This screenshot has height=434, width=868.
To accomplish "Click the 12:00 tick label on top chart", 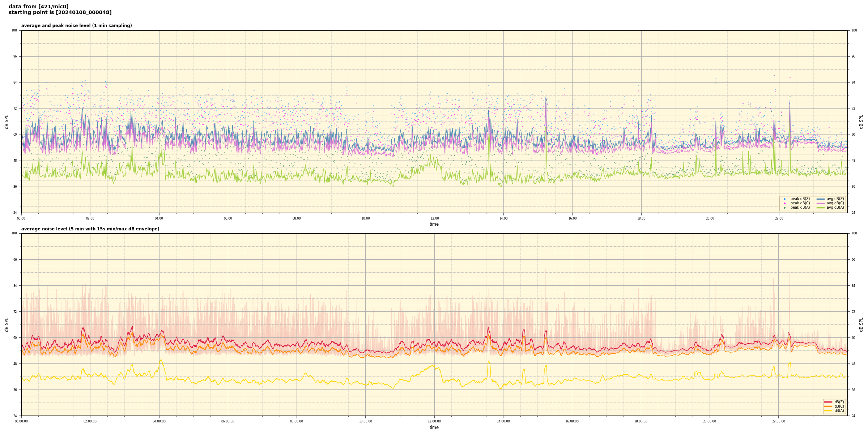I will (434, 218).
